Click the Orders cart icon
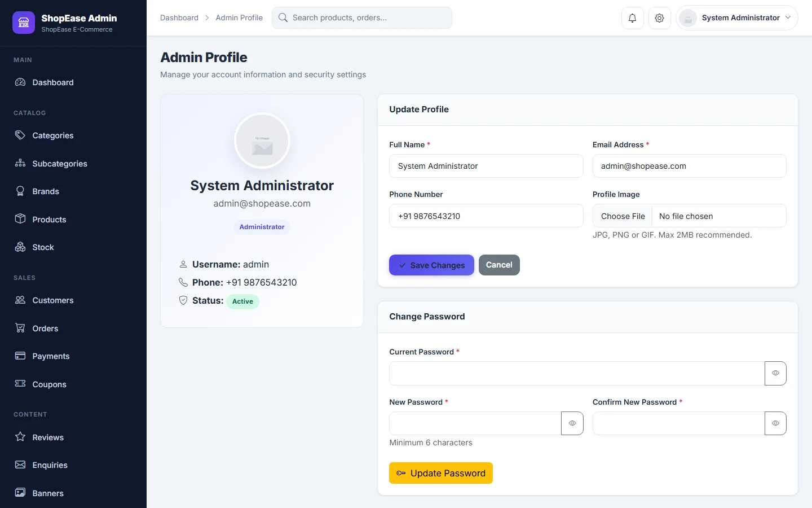The image size is (812, 508). 20,328
